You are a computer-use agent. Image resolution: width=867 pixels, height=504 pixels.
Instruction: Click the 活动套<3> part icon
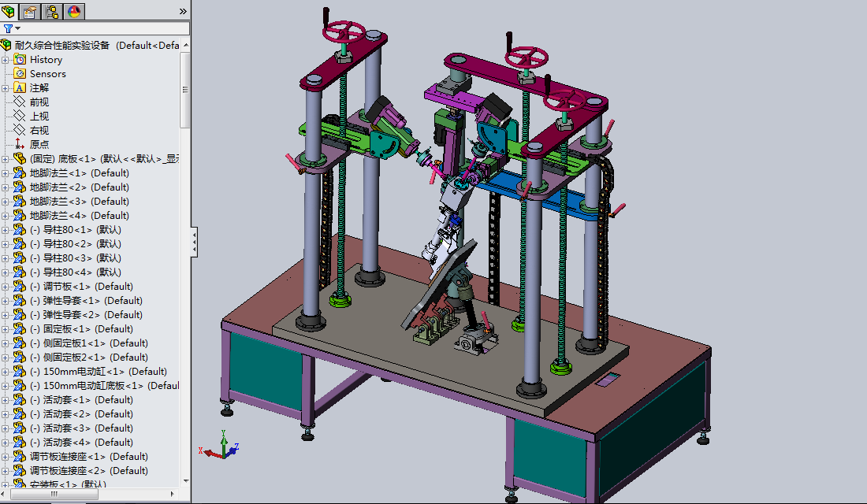click(x=20, y=428)
